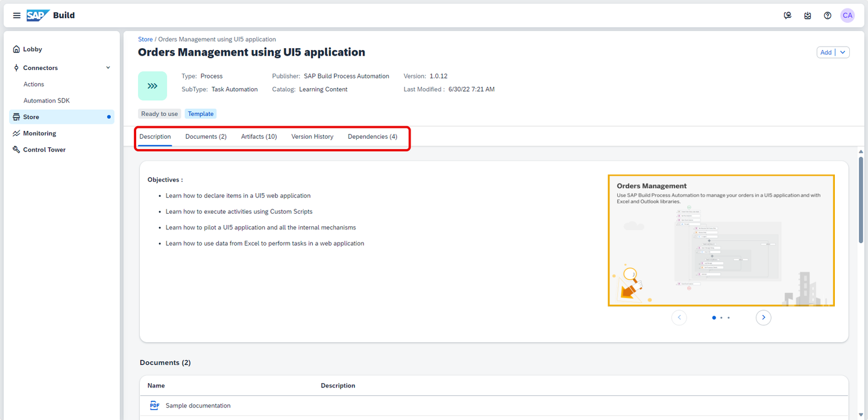Viewport: 868px width, 420px height.
Task: Click the PDF icon for Sample documentation
Action: (x=154, y=406)
